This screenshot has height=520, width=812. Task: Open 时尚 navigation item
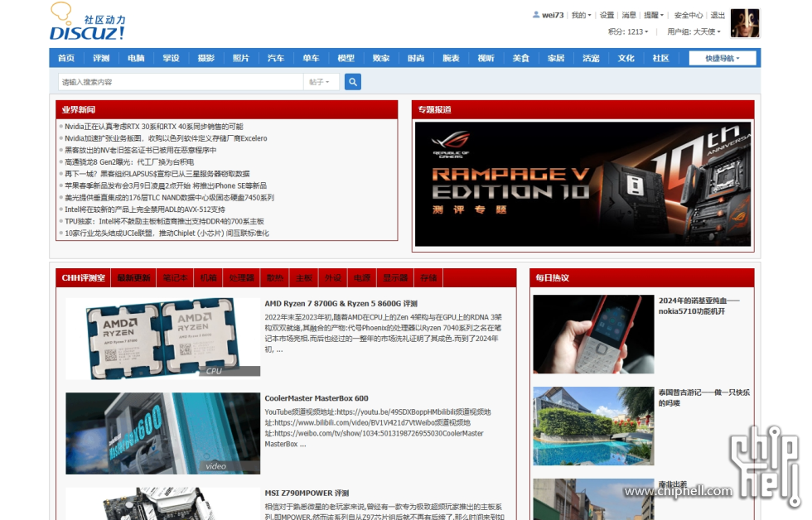point(416,59)
